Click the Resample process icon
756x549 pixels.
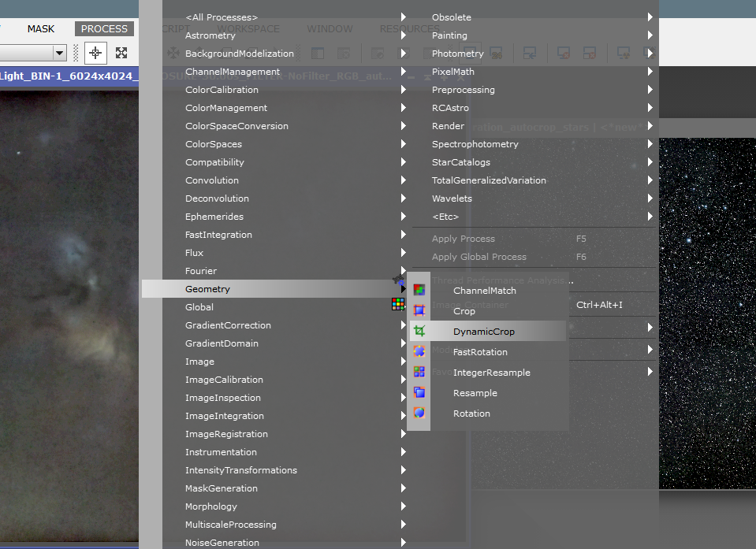(419, 392)
